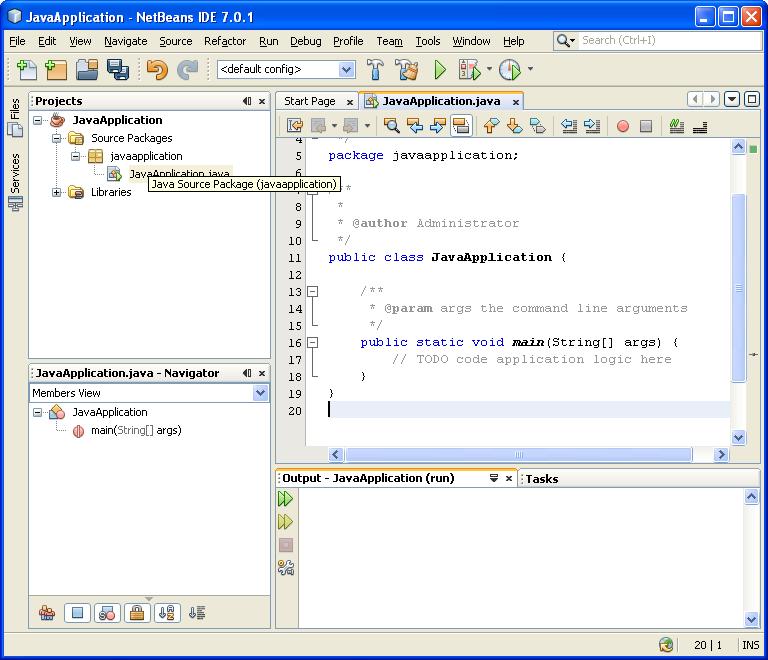This screenshot has width=768, height=660.
Task: Click the Profile Main Project clock icon
Action: pos(510,70)
